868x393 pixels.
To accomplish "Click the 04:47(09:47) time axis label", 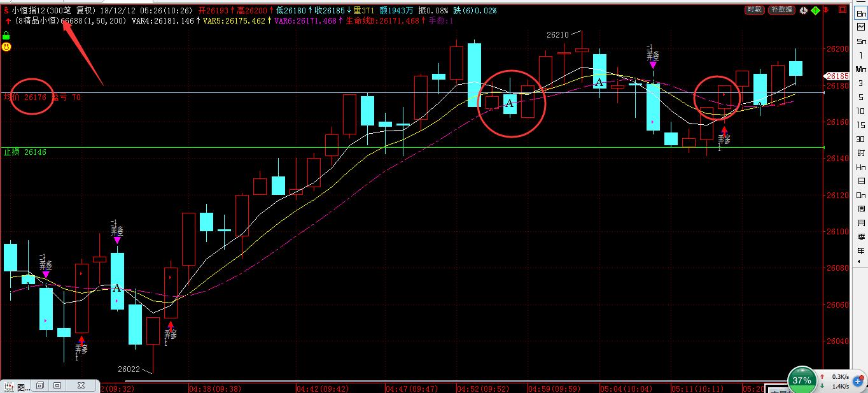I will 412,388.
